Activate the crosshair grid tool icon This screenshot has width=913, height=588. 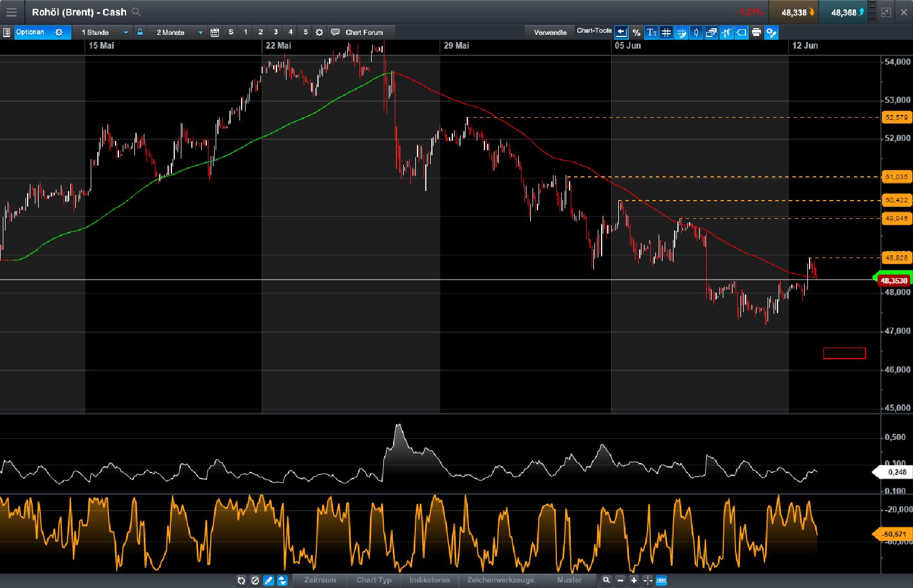(666, 32)
